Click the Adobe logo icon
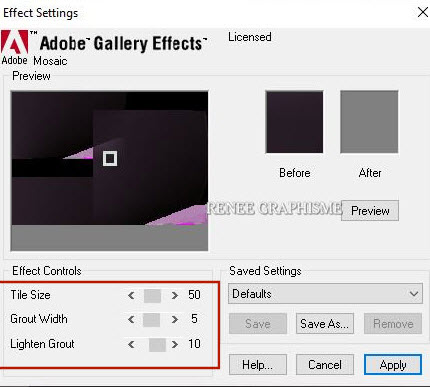This screenshot has height=387, width=430. (15, 42)
